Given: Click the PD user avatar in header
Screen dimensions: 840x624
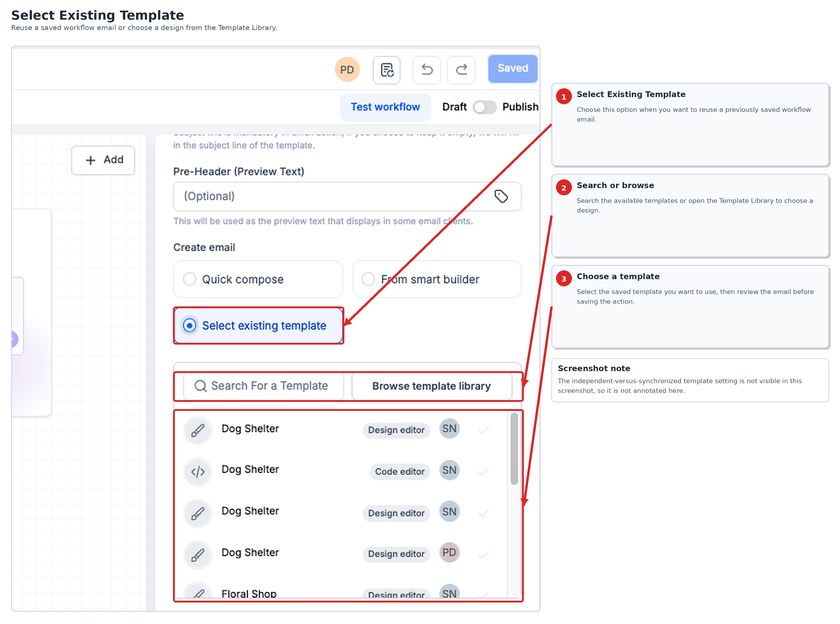Looking at the screenshot, I should pyautogui.click(x=347, y=70).
